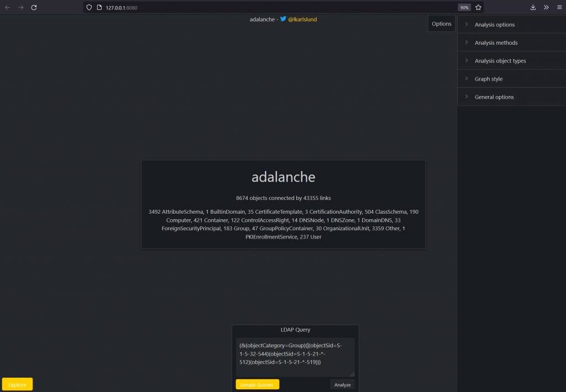Expand the Graph style section
Screen dimensions: 566x392
coord(511,78)
